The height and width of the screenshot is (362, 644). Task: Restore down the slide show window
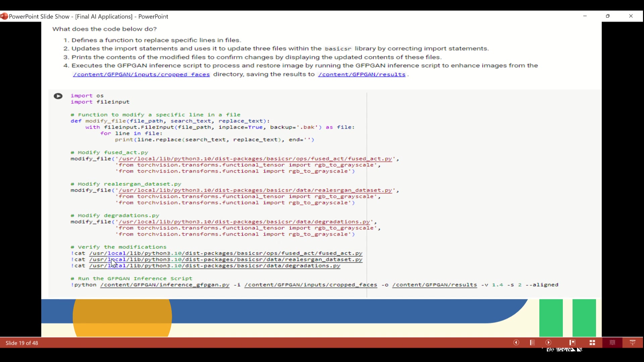(608, 16)
